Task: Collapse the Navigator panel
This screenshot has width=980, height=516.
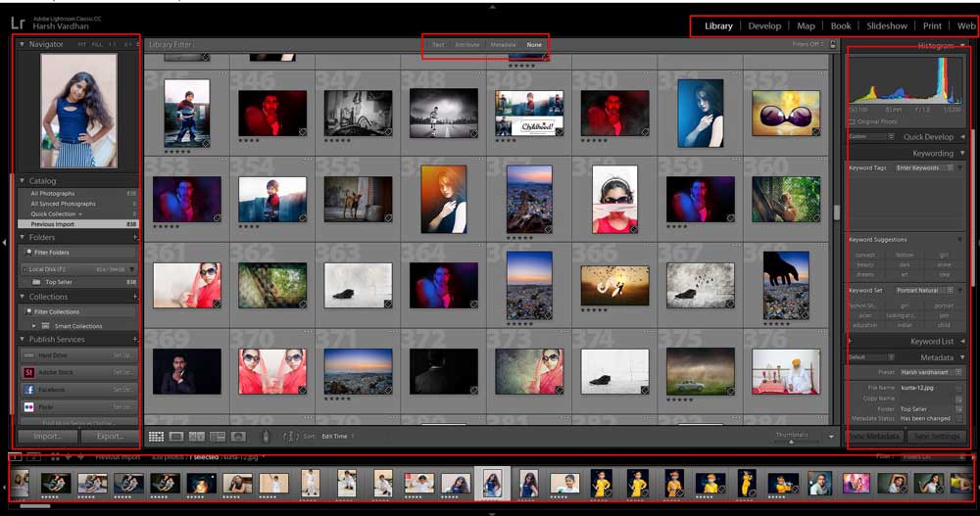Action: (22, 44)
